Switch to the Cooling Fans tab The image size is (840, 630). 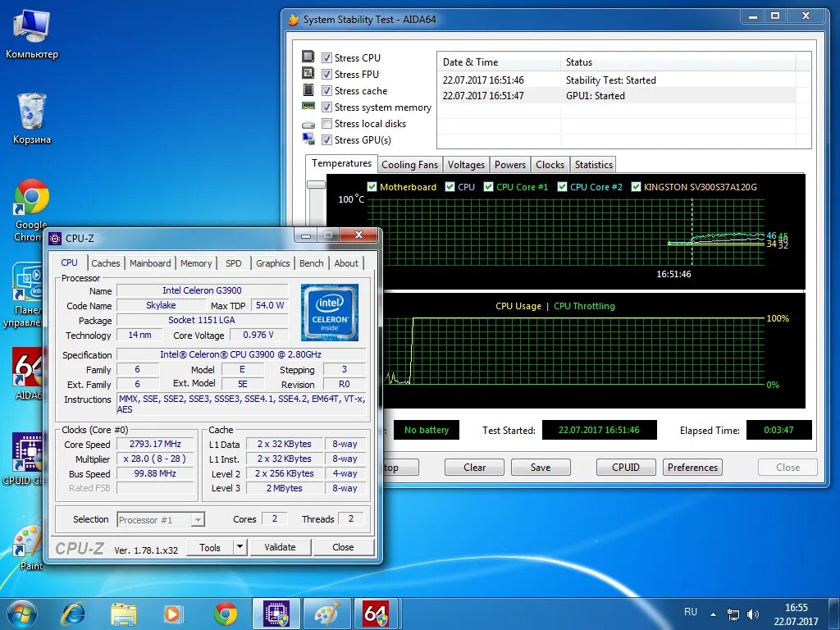click(x=410, y=165)
